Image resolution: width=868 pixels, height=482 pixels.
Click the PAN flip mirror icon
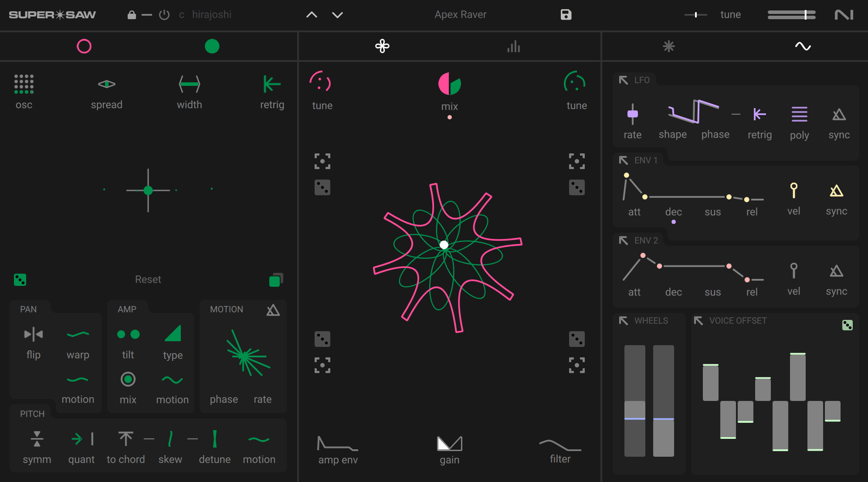(x=34, y=334)
